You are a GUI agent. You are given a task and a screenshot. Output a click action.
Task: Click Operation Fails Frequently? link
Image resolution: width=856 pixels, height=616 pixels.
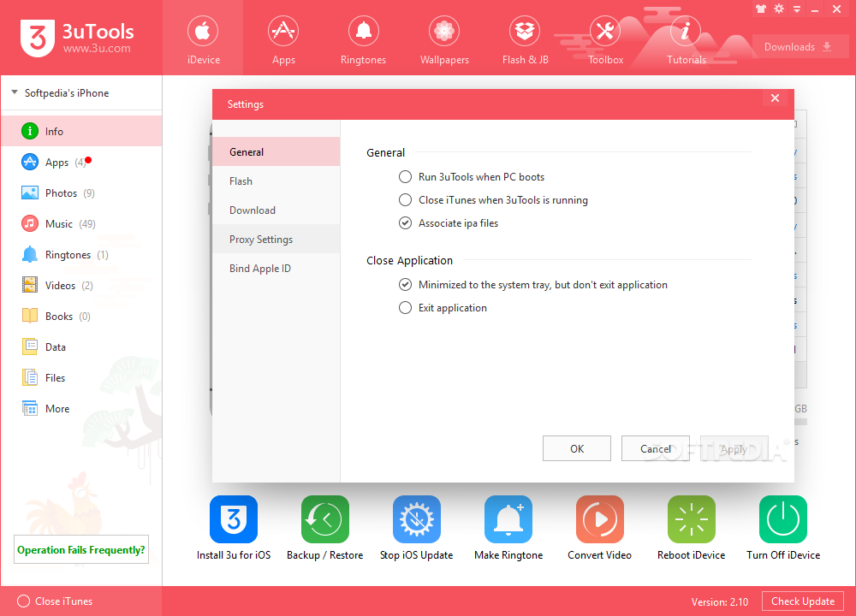coord(81,549)
